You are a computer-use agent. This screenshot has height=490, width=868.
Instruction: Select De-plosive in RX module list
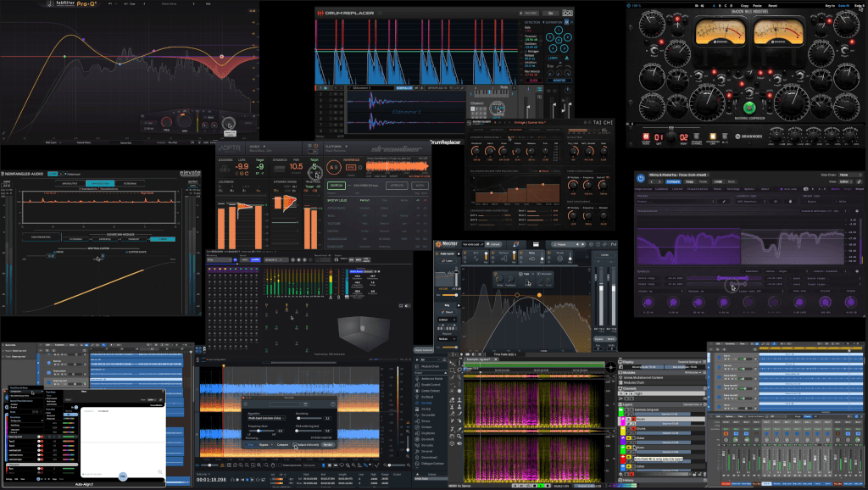pos(428,433)
